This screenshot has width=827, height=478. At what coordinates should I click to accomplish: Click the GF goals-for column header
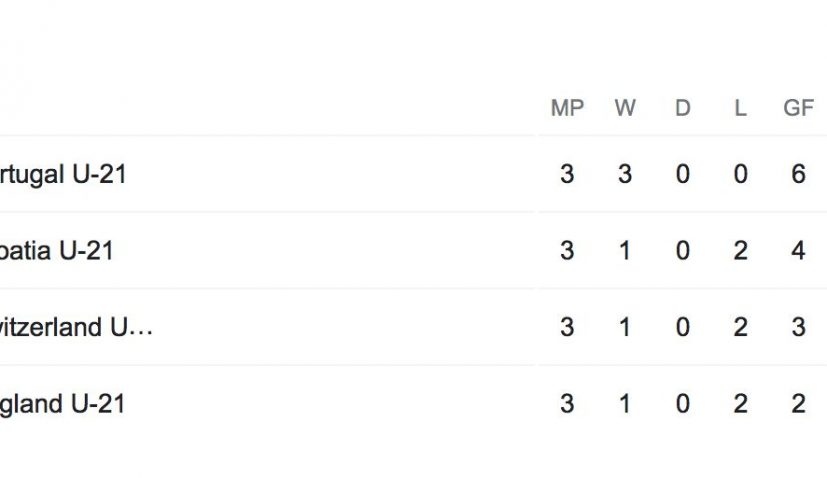pos(798,108)
